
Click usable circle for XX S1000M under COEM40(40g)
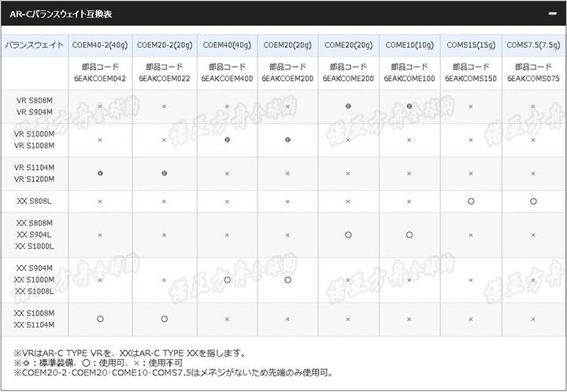click(227, 280)
